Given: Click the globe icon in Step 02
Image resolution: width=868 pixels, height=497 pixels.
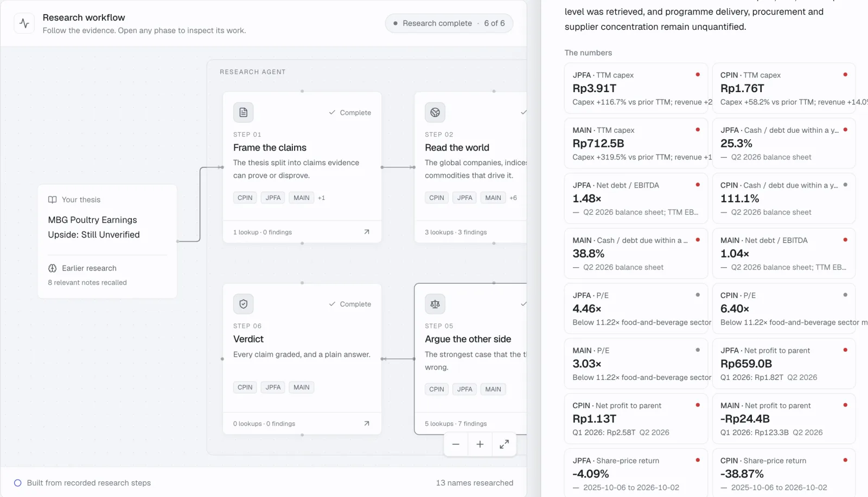Looking at the screenshot, I should 435,112.
